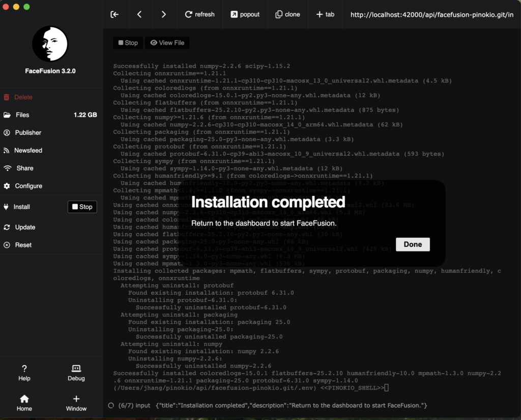Stop the Install process in sidebar
Screen dimensions: 521x420
pyautogui.click(x=82, y=207)
